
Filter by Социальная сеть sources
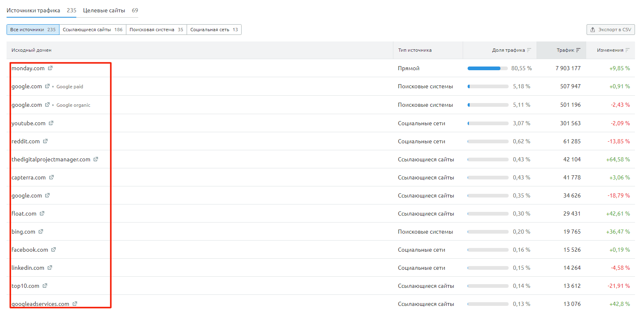tap(214, 30)
